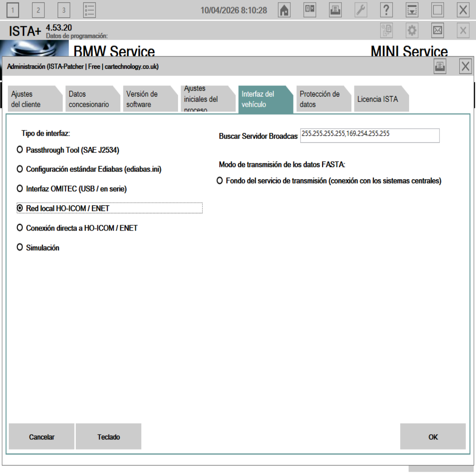Select the Interfaz del vehículo tab
The width and height of the screenshot is (476, 476).
tap(265, 99)
